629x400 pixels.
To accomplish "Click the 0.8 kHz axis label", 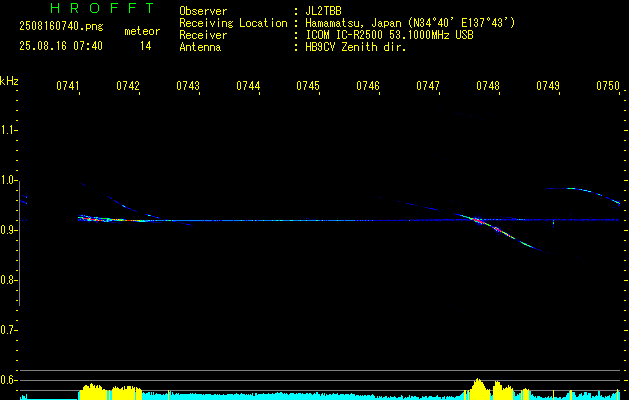I will pos(8,280).
